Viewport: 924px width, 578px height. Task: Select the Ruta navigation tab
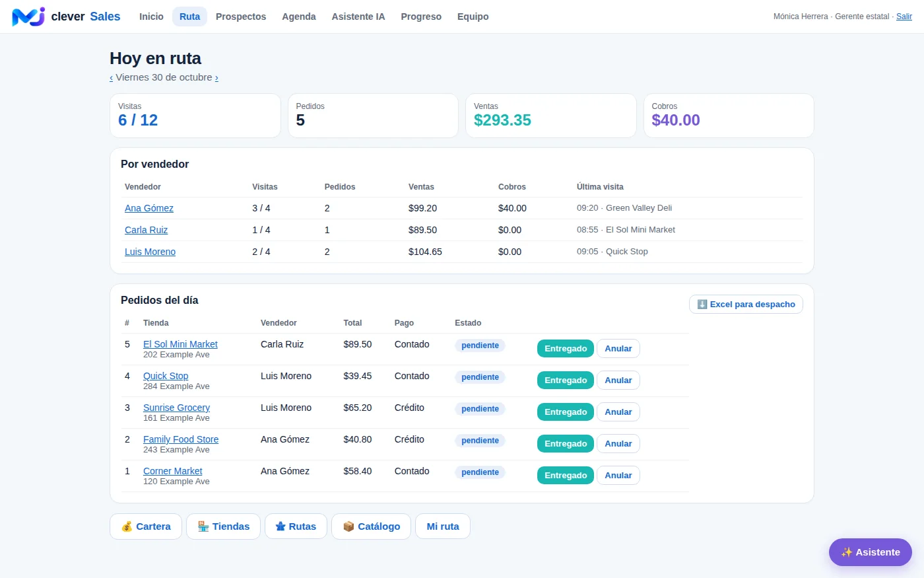click(x=189, y=17)
